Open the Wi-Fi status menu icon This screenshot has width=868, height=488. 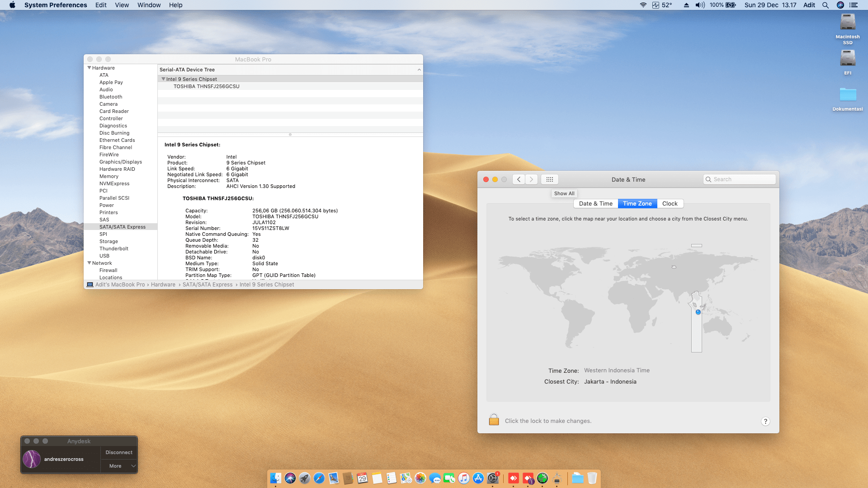tap(643, 5)
